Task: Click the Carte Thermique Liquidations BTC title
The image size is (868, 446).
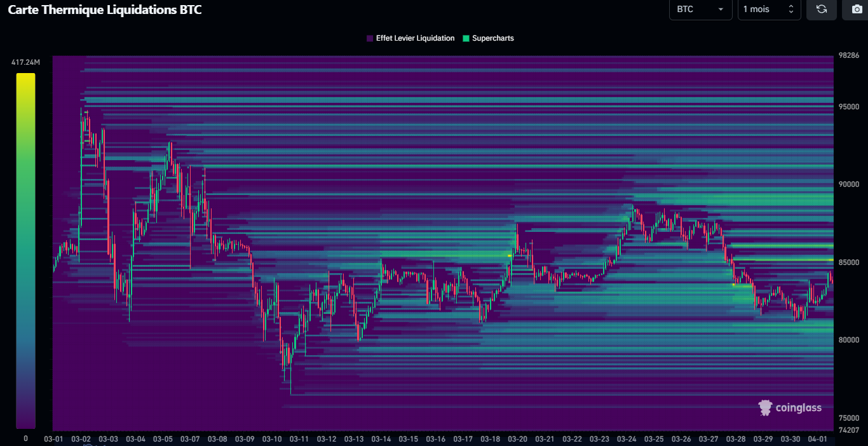Action: [x=105, y=10]
